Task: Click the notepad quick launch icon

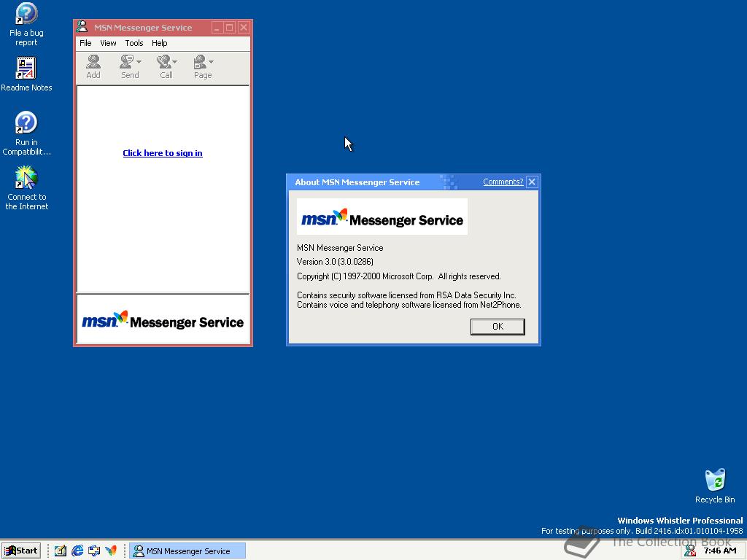Action: pos(60,551)
